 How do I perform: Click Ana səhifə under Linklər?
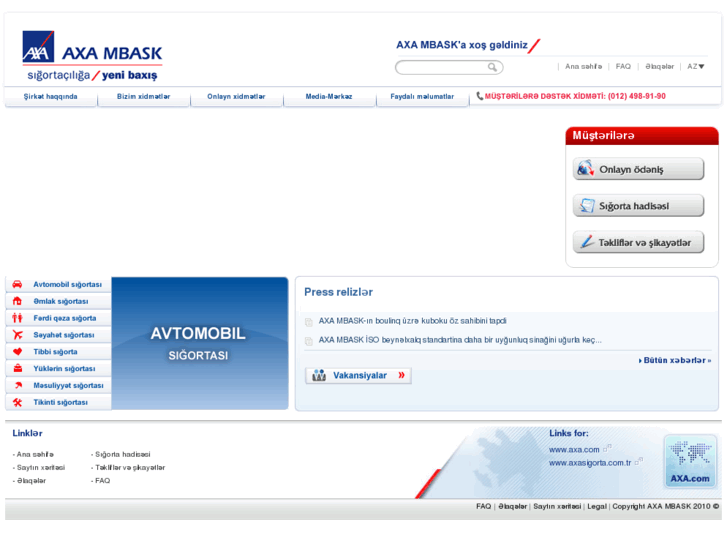pyautogui.click(x=33, y=454)
